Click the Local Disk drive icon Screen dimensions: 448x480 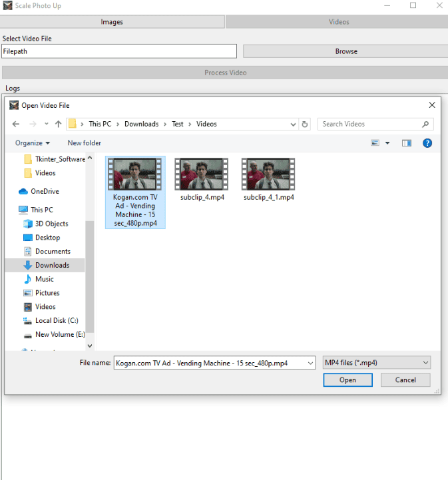tap(28, 321)
